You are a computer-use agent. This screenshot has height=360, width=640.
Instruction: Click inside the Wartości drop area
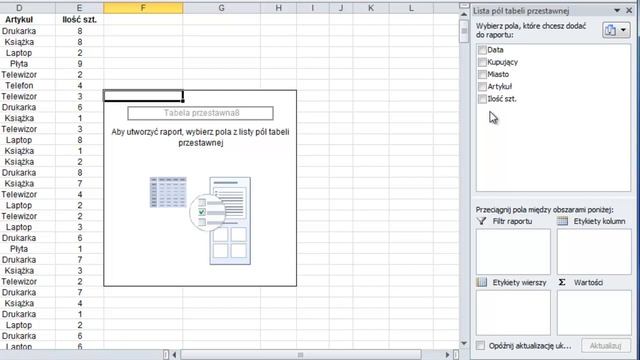(x=594, y=313)
